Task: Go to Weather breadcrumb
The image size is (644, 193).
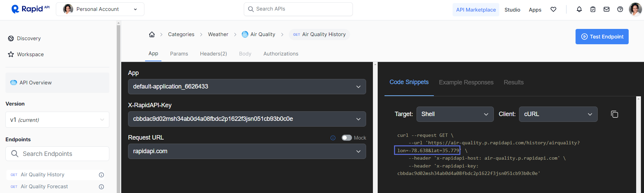Action: tap(218, 34)
